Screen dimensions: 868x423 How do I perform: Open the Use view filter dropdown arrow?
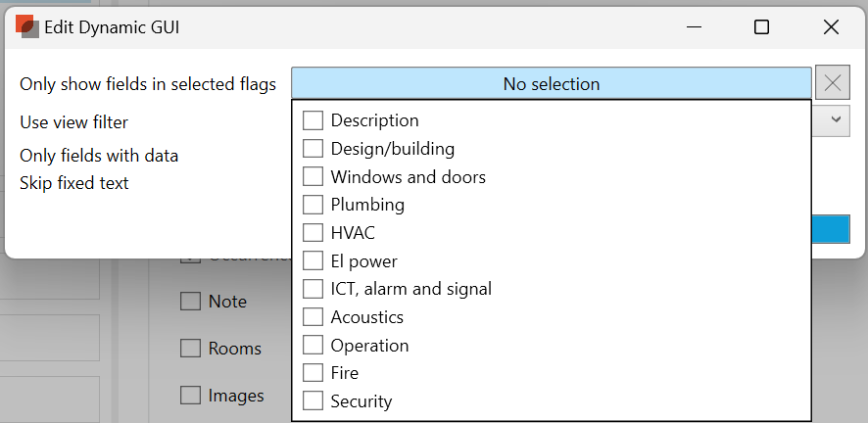[x=836, y=119]
